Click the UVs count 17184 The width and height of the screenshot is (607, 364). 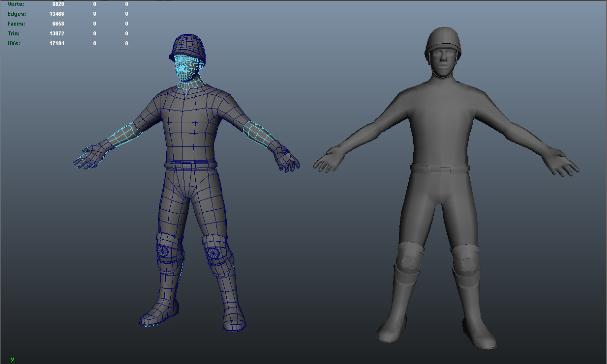pyautogui.click(x=57, y=43)
